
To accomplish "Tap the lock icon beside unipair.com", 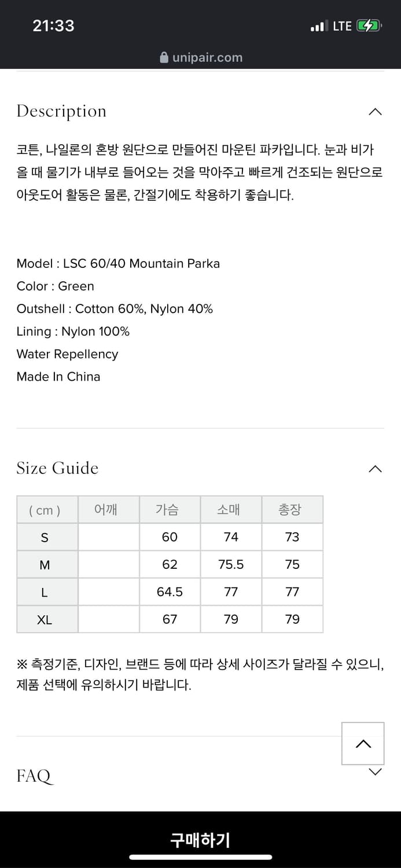I will [x=164, y=57].
